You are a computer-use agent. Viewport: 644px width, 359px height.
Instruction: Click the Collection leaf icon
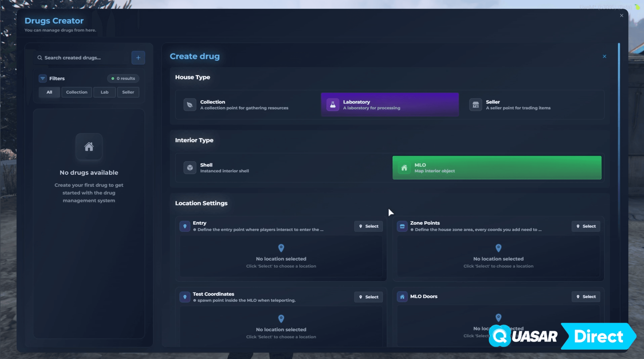point(190,105)
